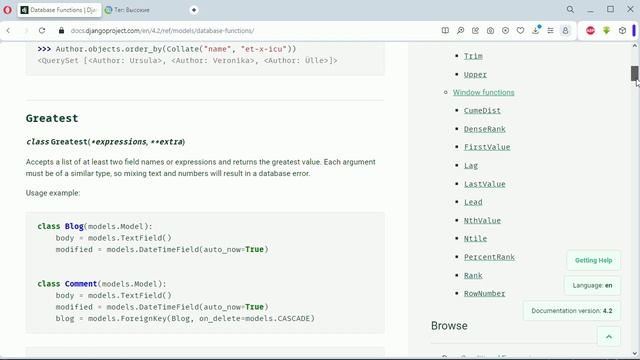Screen dimensions: 640x360
Task: Click the class Blog code line
Action: click(95, 226)
